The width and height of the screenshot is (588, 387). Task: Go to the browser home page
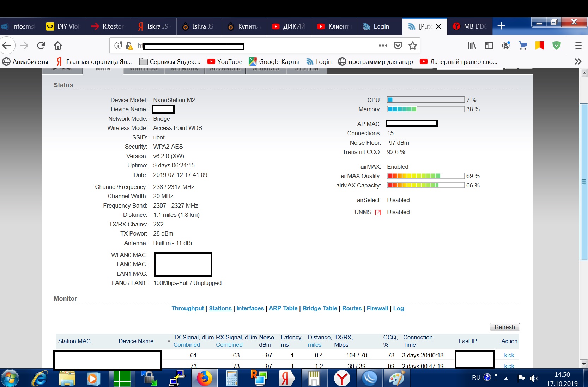[x=58, y=46]
